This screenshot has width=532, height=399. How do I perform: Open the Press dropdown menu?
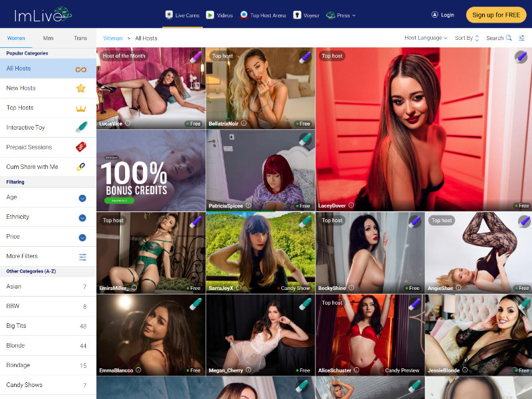(x=341, y=15)
